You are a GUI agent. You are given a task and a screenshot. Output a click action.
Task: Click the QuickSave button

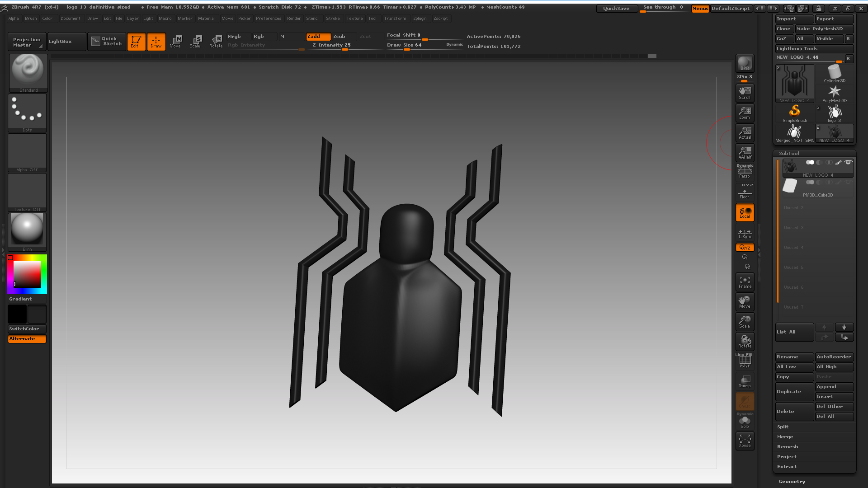pos(617,8)
